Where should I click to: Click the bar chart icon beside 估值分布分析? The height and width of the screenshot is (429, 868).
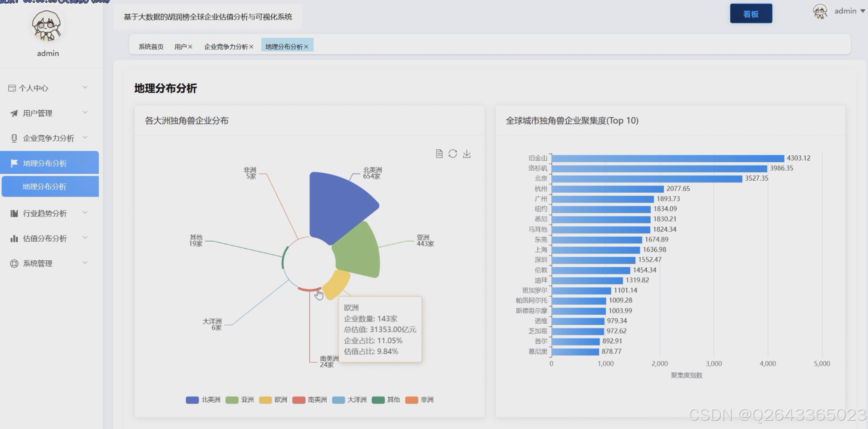(x=14, y=238)
